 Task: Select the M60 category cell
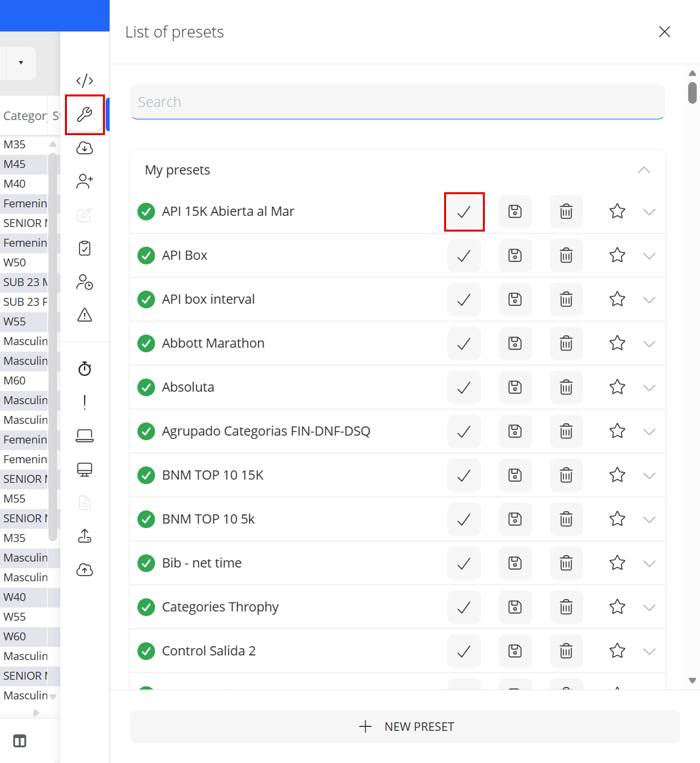24,381
